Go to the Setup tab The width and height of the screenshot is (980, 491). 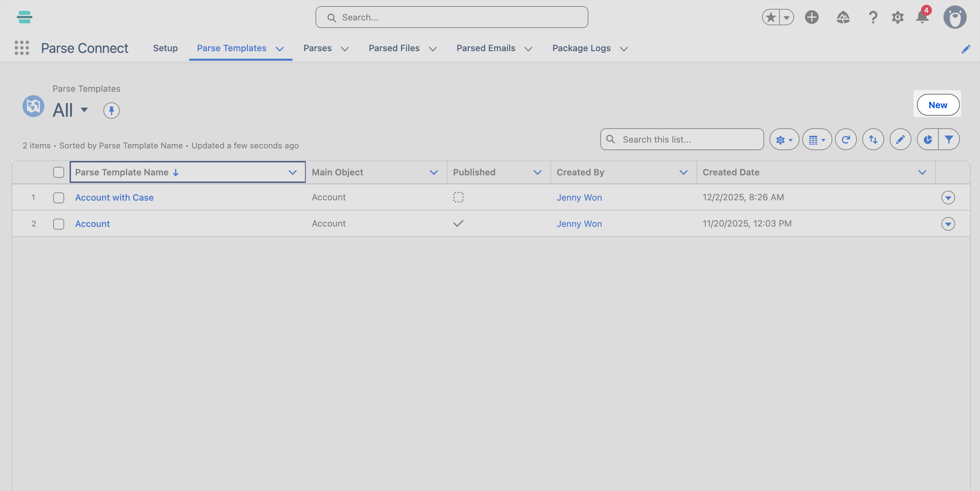pyautogui.click(x=165, y=48)
